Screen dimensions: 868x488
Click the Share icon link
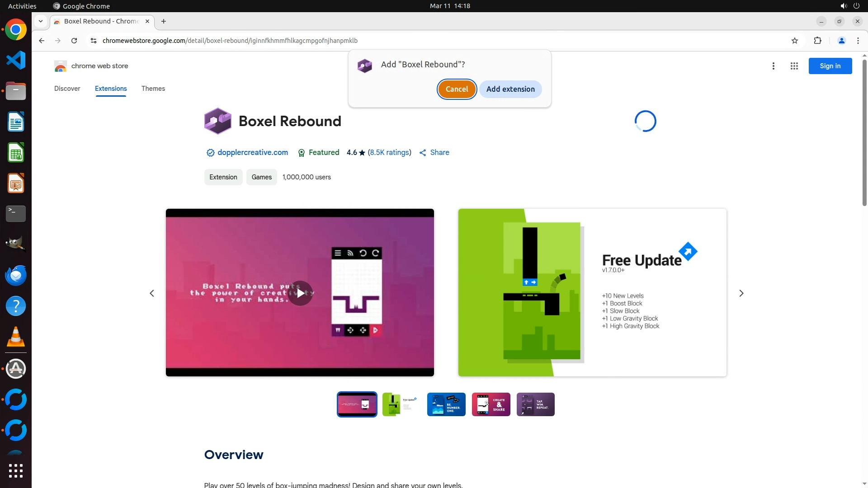click(x=434, y=153)
